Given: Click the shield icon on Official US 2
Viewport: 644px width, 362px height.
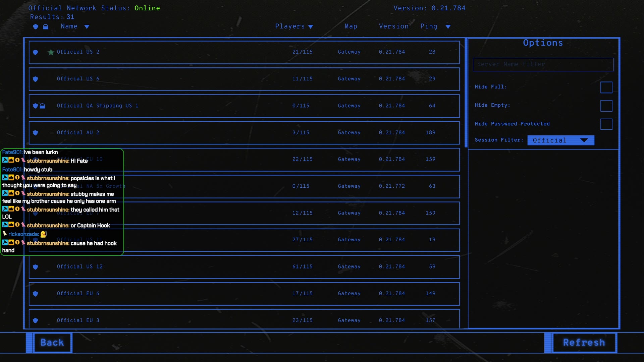Looking at the screenshot, I should pyautogui.click(x=35, y=52).
